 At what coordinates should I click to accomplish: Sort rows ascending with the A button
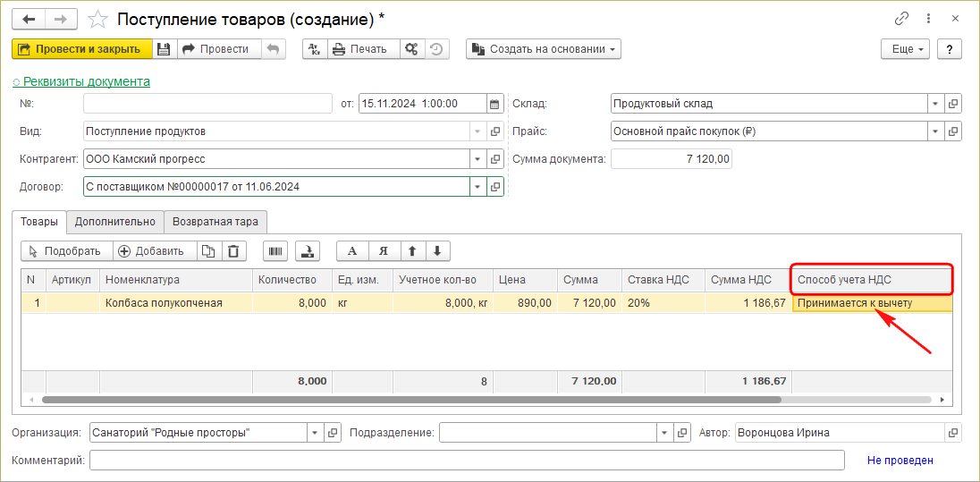tap(351, 251)
